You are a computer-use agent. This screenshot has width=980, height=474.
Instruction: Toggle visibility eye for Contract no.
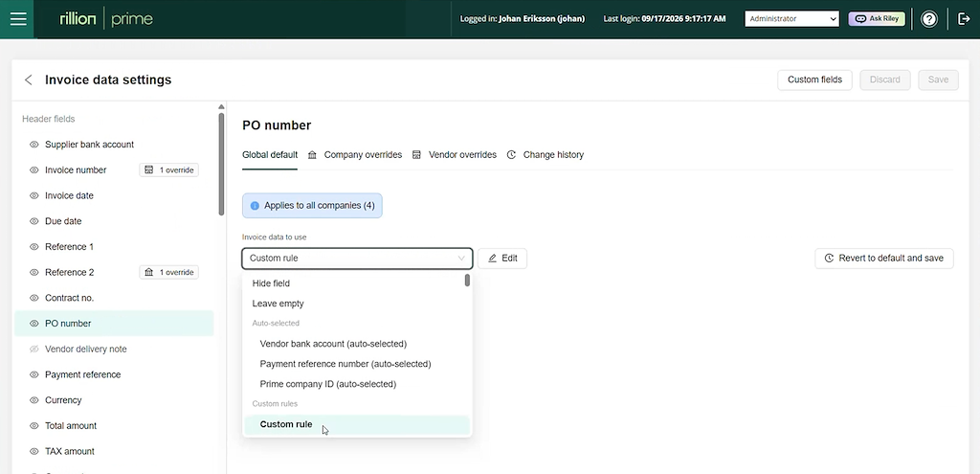34,298
